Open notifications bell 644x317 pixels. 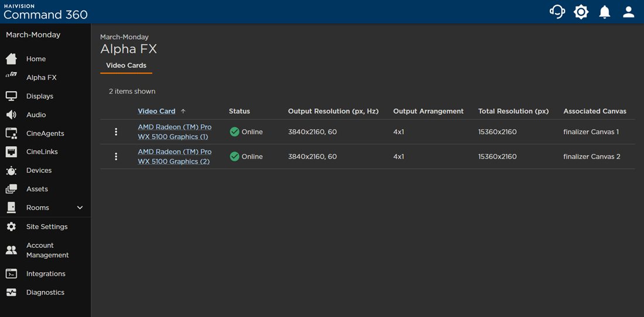coord(605,12)
